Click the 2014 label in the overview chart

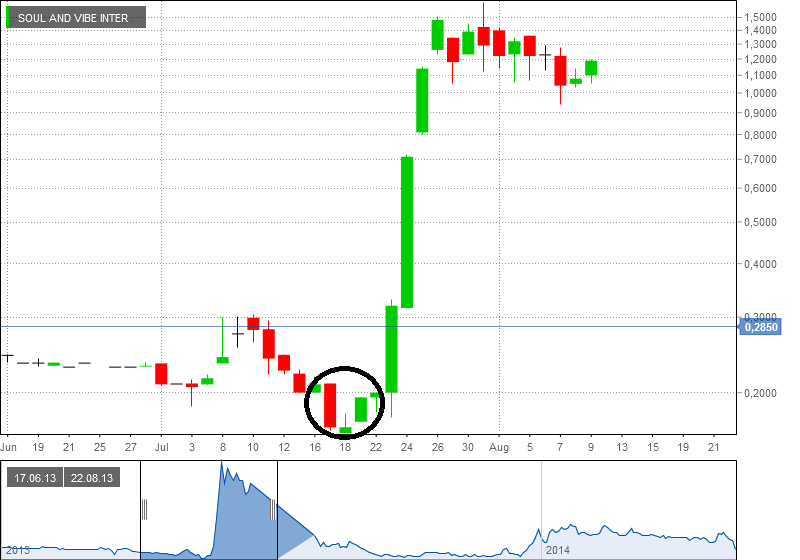pyautogui.click(x=557, y=550)
